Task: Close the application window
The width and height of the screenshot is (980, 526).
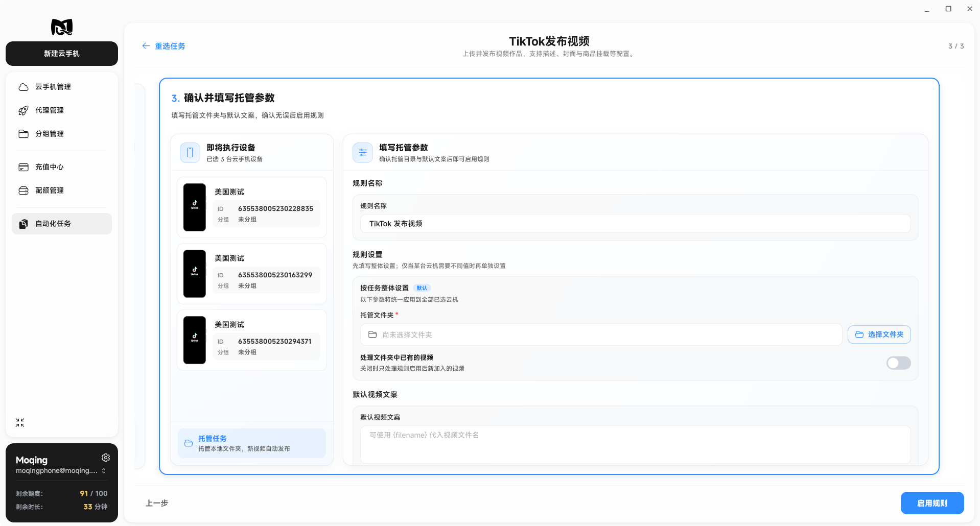Action: [970, 9]
